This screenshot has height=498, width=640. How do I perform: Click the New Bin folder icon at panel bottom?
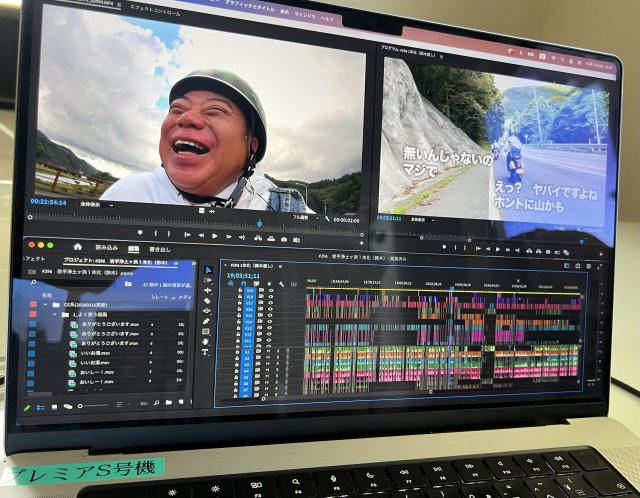click(169, 402)
